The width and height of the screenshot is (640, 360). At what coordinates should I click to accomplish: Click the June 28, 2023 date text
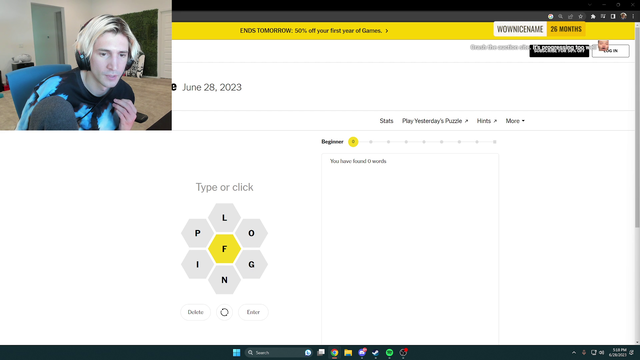pyautogui.click(x=212, y=87)
